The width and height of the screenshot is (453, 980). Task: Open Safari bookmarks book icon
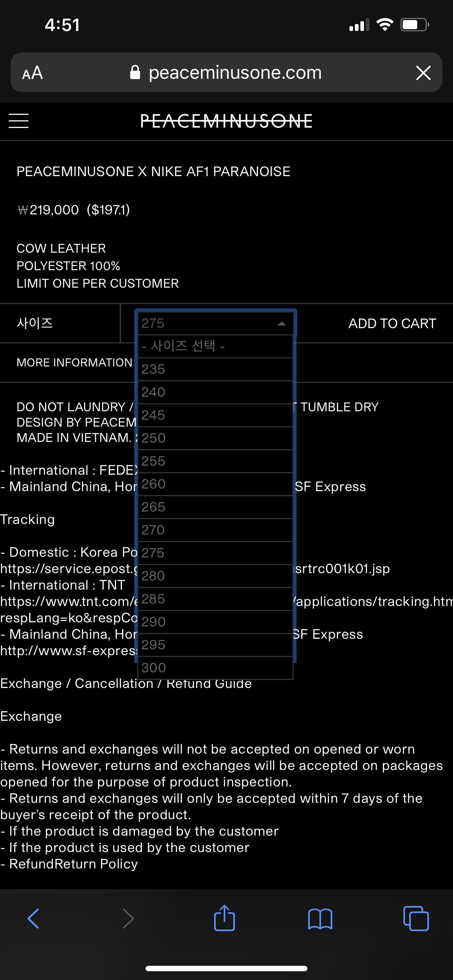point(320,919)
